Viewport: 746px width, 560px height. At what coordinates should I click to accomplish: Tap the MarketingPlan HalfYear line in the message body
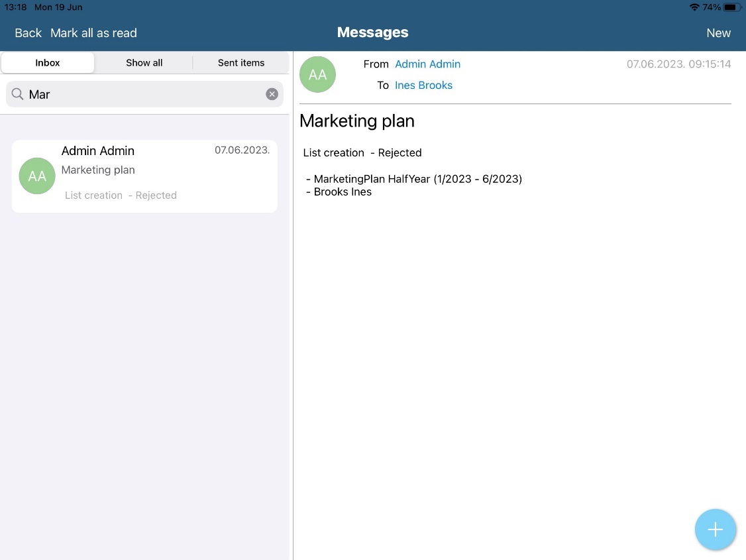click(x=417, y=179)
